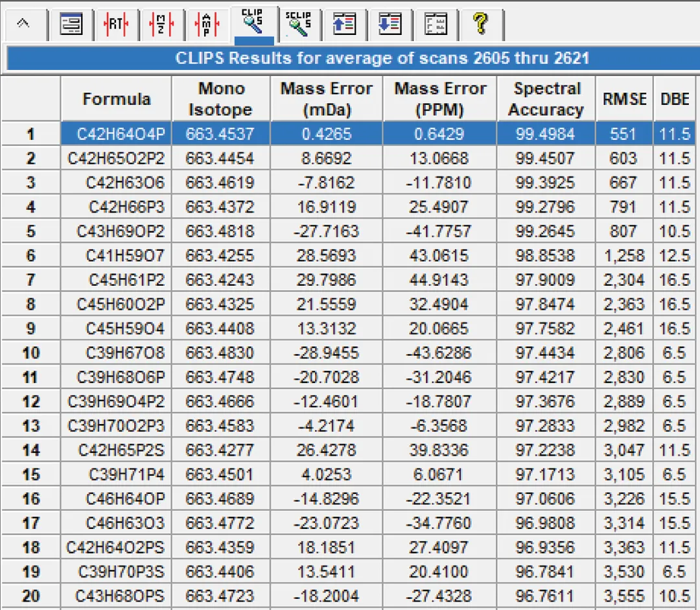This screenshot has height=610, width=700.
Task: Sort by Spectral Accuracy column header
Action: 546,99
